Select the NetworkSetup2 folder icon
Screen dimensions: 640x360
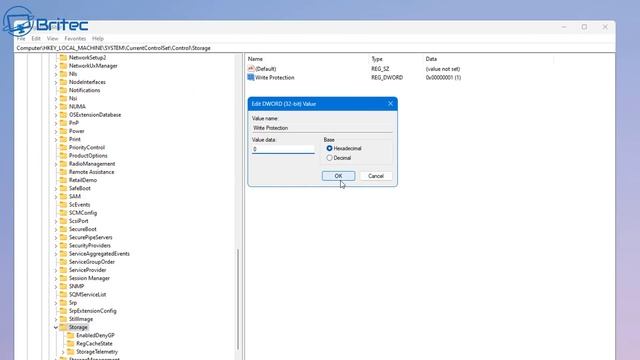(x=63, y=58)
